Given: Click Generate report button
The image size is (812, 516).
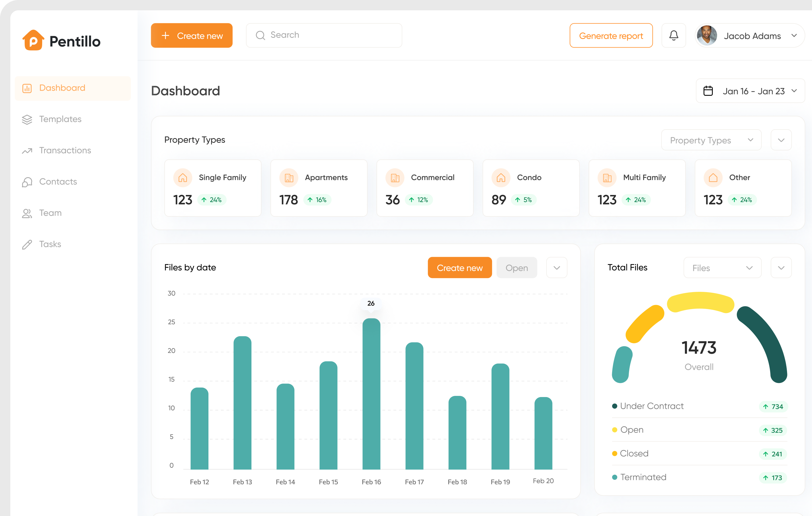Looking at the screenshot, I should coord(611,35).
